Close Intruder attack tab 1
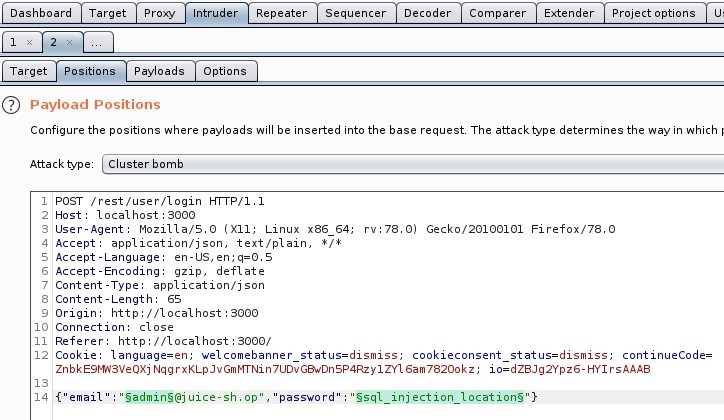This screenshot has height=420, width=724. click(30, 42)
